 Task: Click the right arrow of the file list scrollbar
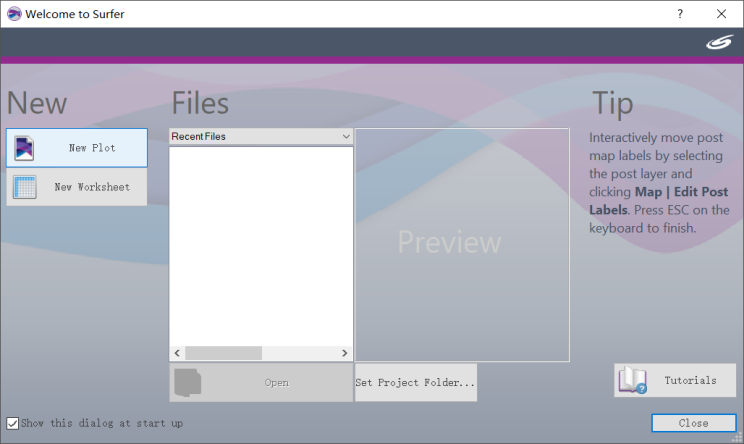(x=345, y=353)
